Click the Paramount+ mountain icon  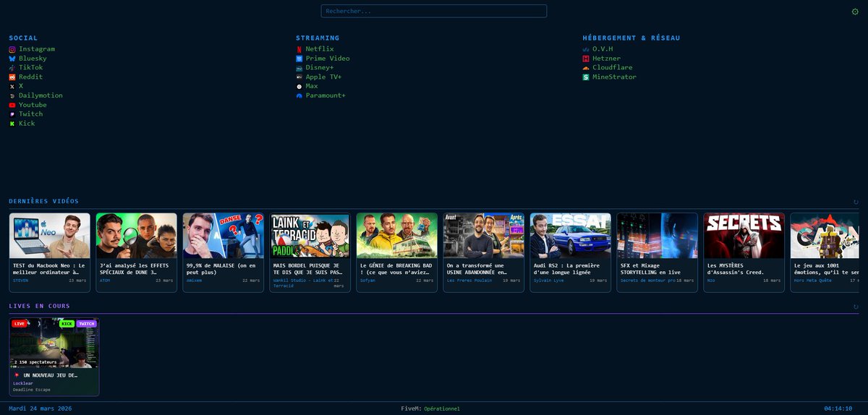pos(299,95)
